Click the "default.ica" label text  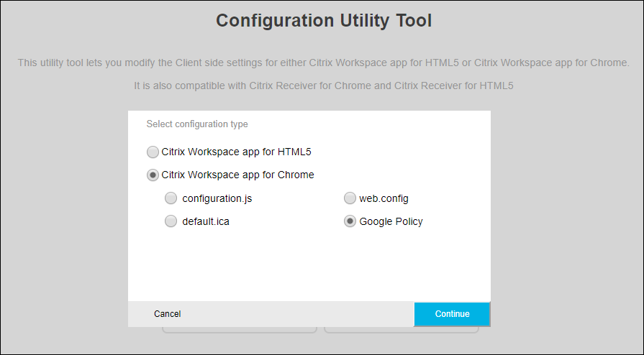pyautogui.click(x=206, y=221)
